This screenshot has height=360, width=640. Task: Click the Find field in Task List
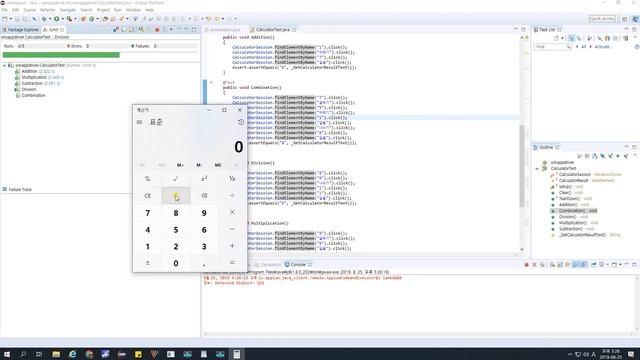(x=552, y=47)
